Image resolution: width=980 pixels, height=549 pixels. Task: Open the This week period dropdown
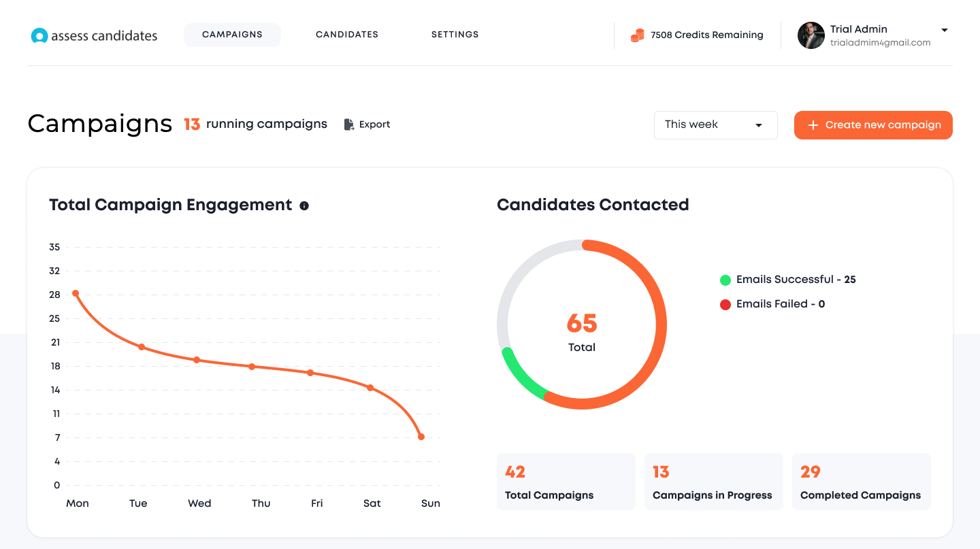715,125
